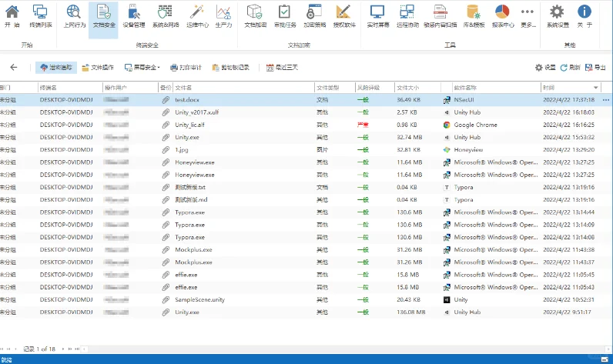Open 上网行为 web behavior module
This screenshot has width=613, height=364.
(x=74, y=16)
